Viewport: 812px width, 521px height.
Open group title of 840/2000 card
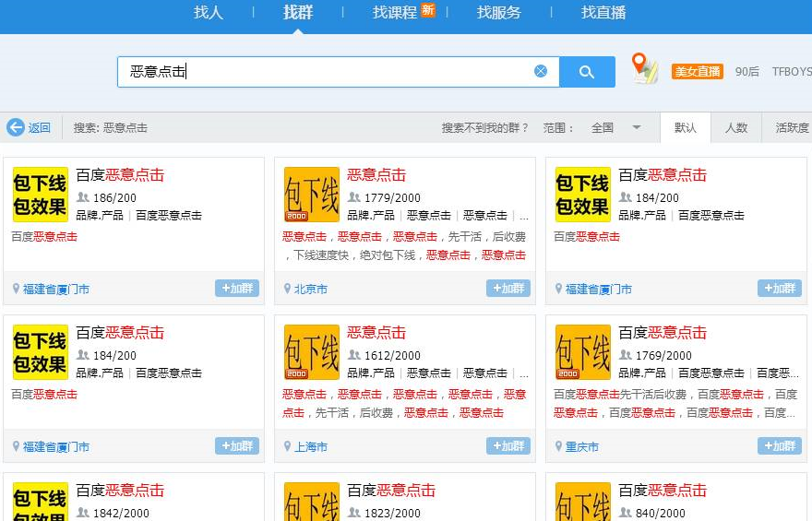(x=663, y=491)
